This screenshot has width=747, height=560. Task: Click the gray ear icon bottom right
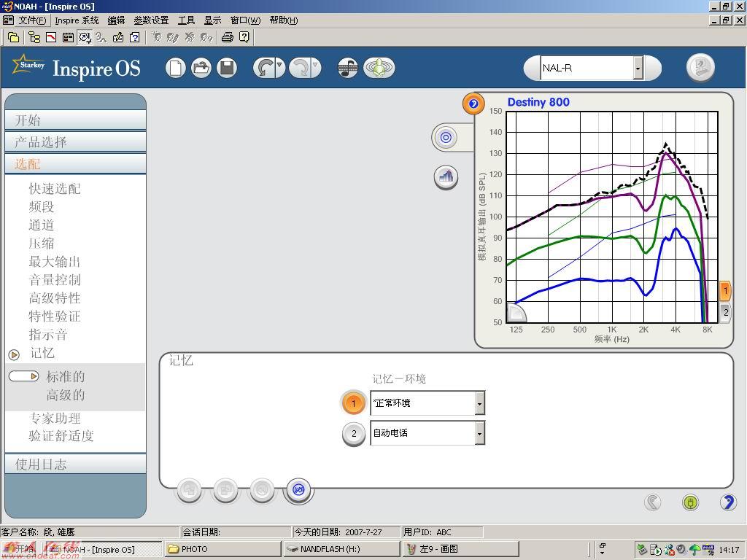[x=653, y=502]
